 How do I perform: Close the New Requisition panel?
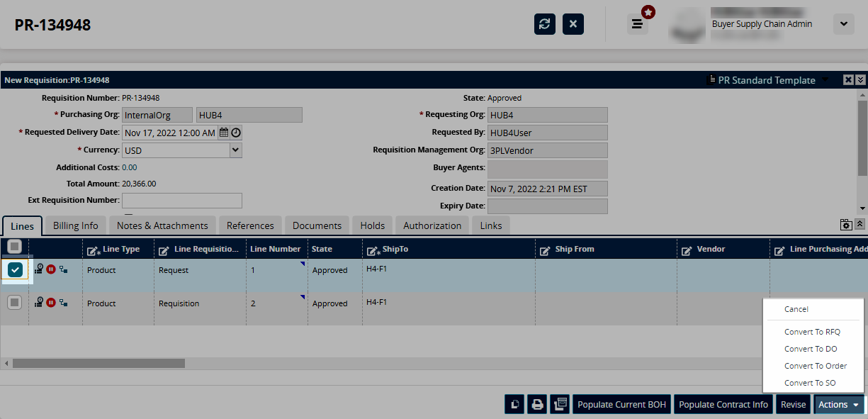point(848,80)
